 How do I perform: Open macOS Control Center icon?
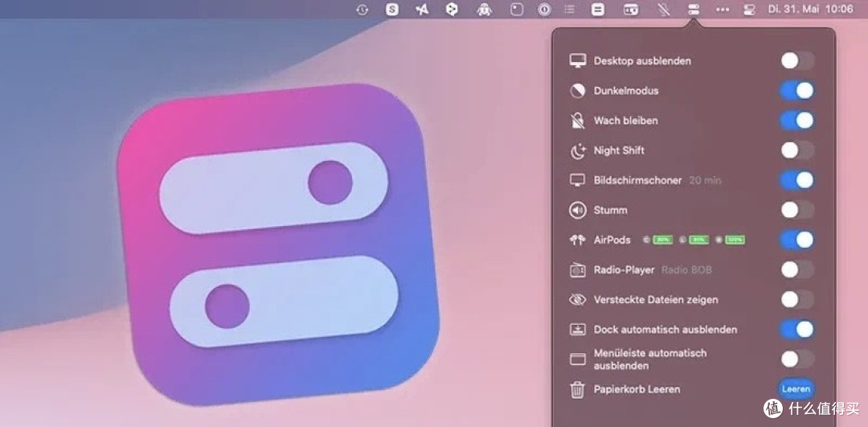click(x=750, y=10)
